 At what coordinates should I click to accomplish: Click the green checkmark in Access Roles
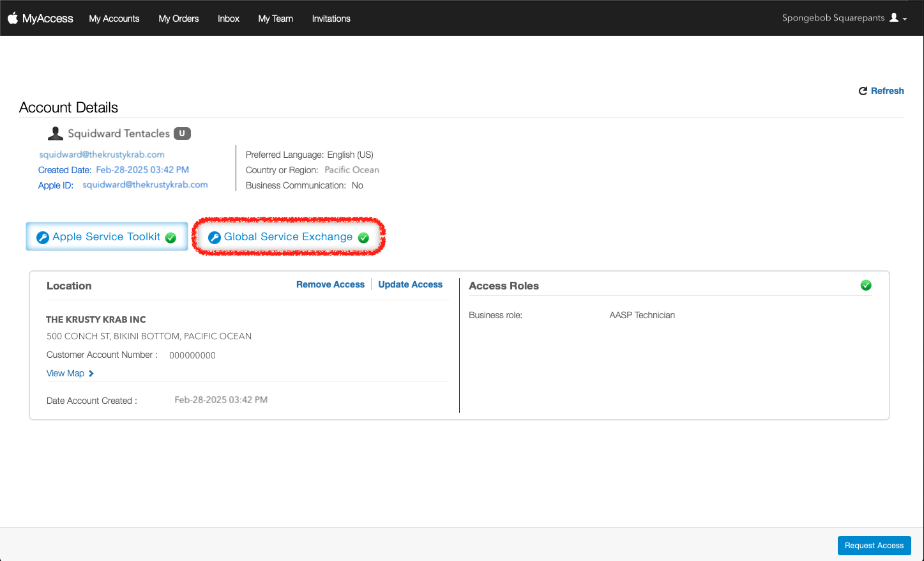866,285
